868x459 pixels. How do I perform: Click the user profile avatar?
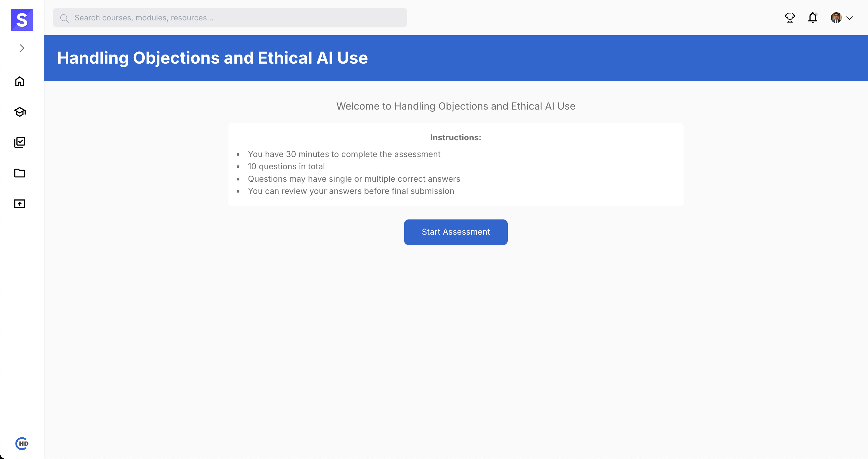[x=836, y=18]
